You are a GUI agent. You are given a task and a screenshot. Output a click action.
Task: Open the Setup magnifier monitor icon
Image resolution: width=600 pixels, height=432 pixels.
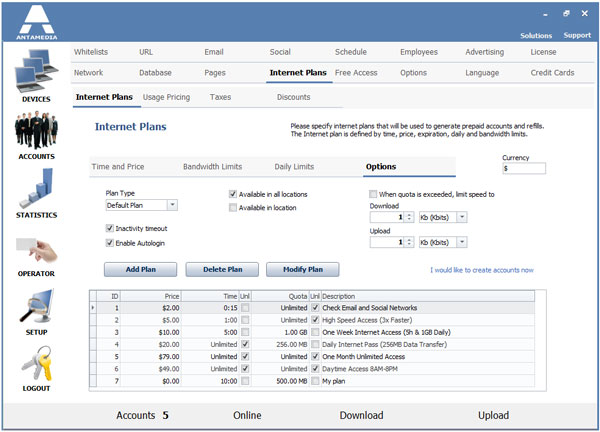[x=36, y=306]
